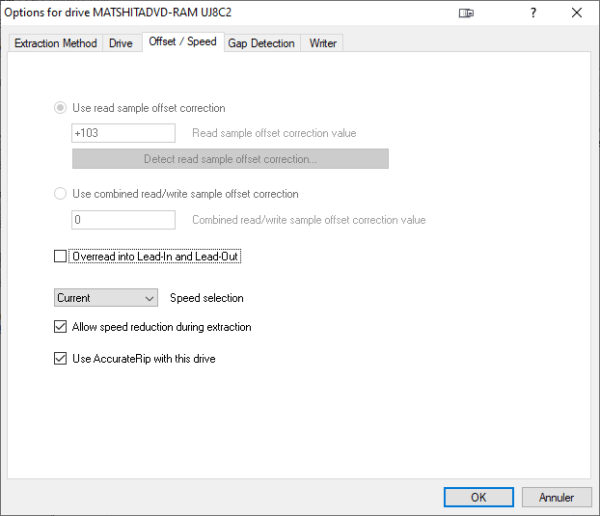Uncheck Allow speed reduction during extraction
This screenshot has width=600, height=516.
click(60, 327)
